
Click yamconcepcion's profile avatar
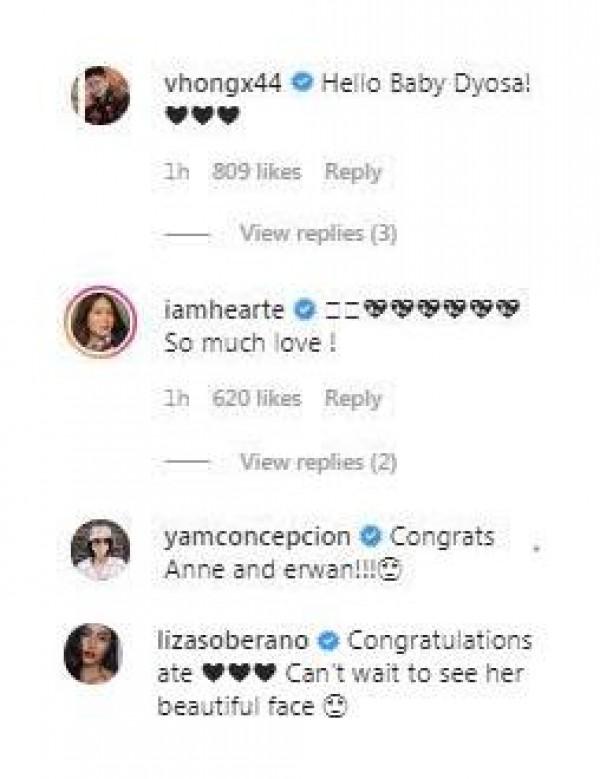(101, 548)
